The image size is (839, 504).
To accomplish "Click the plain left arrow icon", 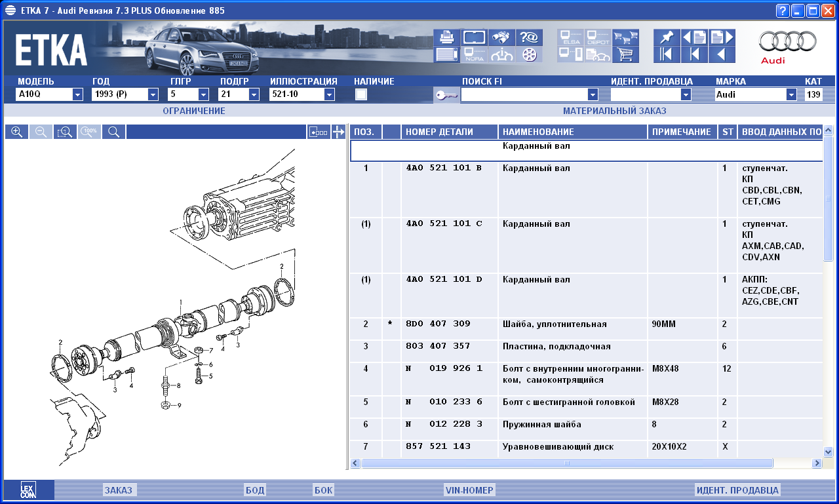I will (722, 54).
